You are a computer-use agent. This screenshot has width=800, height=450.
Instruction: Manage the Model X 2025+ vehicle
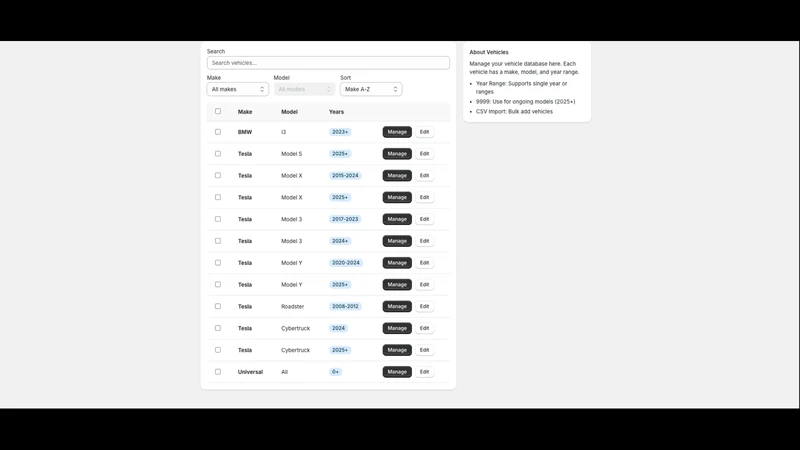click(x=397, y=197)
